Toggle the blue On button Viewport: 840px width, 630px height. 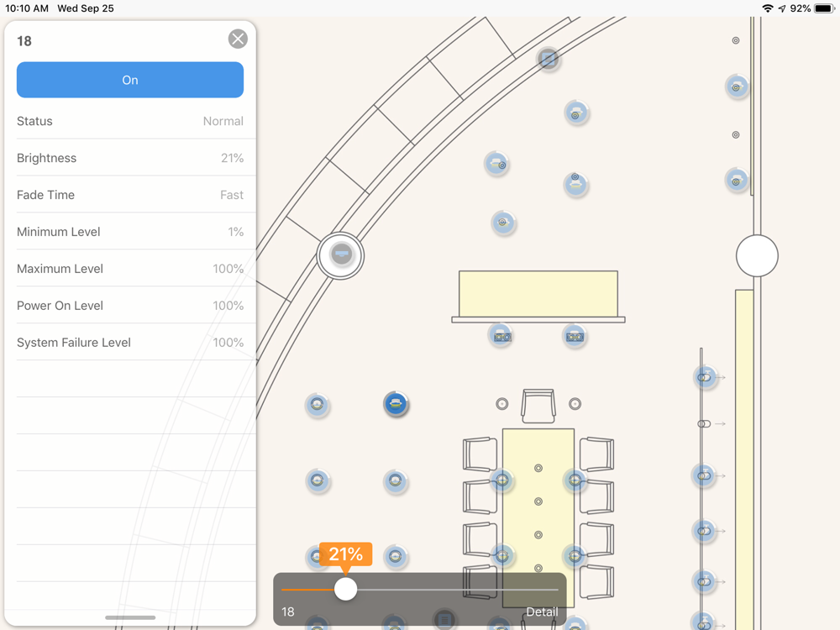[x=130, y=80]
